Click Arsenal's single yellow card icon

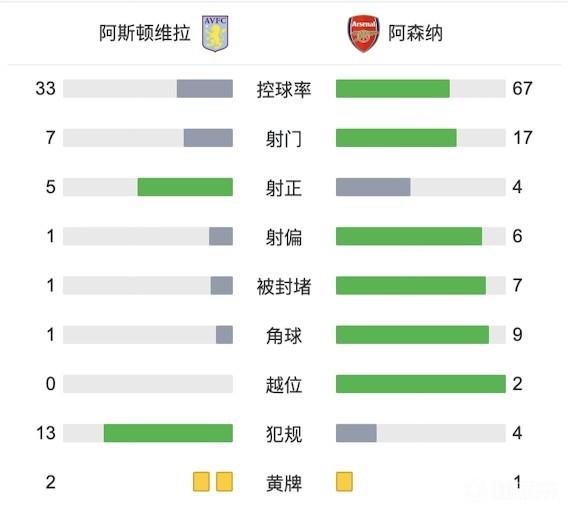pyautogui.click(x=344, y=482)
